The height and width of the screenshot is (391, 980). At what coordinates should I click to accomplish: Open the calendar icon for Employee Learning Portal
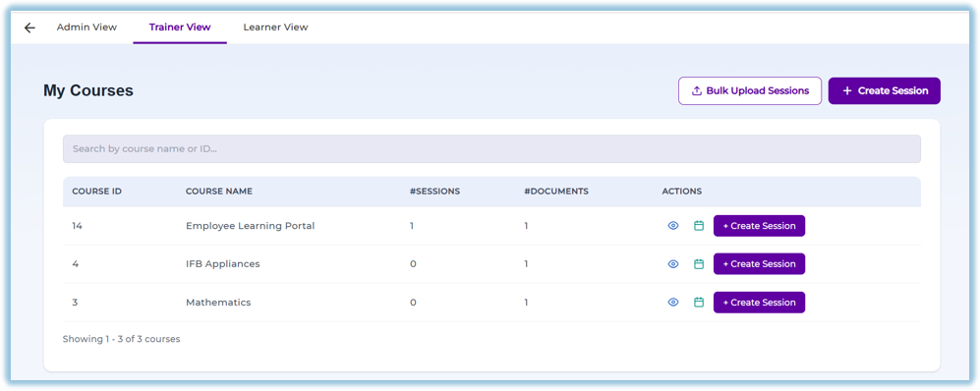699,226
